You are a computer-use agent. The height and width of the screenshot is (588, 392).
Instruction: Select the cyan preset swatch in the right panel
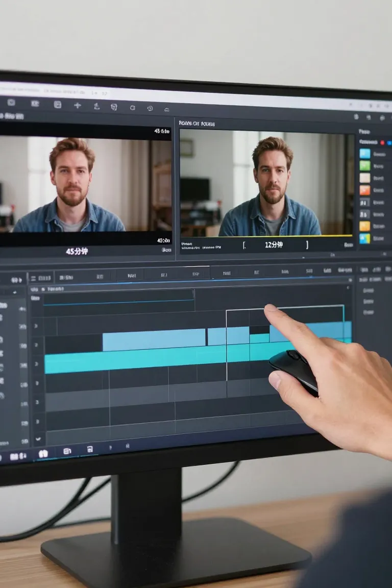pyautogui.click(x=364, y=154)
